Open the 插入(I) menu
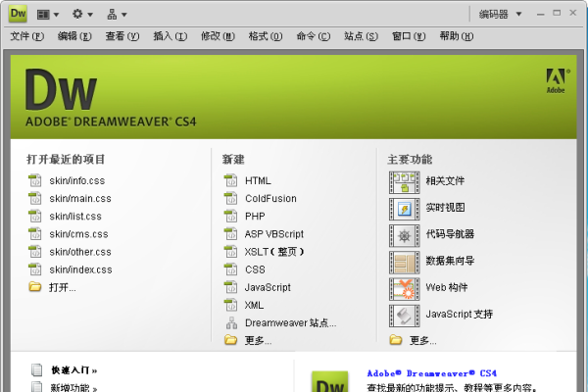 tap(171, 36)
